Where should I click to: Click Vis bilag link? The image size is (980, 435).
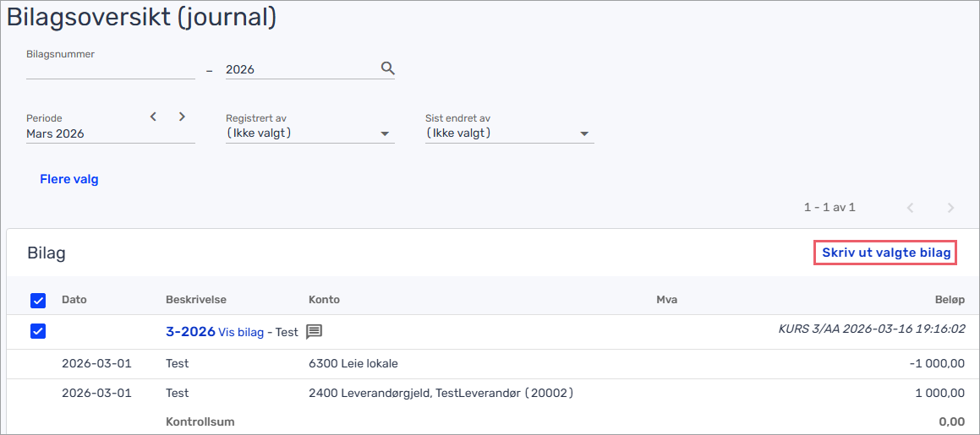point(241,332)
